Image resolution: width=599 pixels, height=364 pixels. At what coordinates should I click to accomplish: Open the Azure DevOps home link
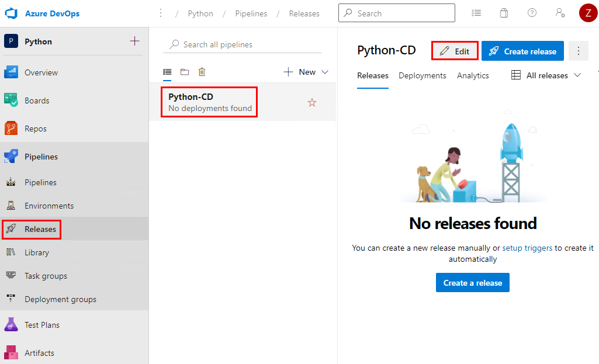(52, 13)
